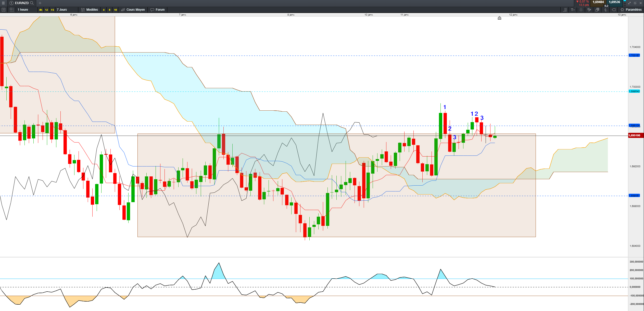Click the buy price 1,69536 box

[x=614, y=2]
